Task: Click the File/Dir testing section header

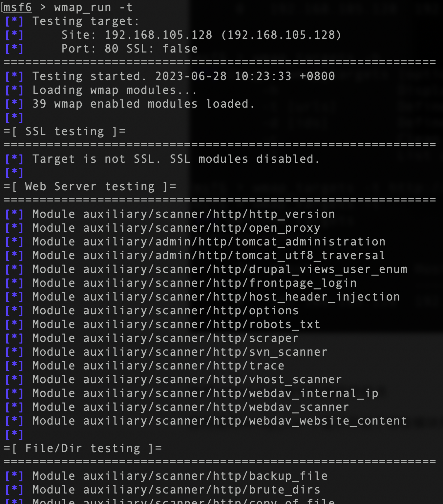Action: tap(83, 448)
